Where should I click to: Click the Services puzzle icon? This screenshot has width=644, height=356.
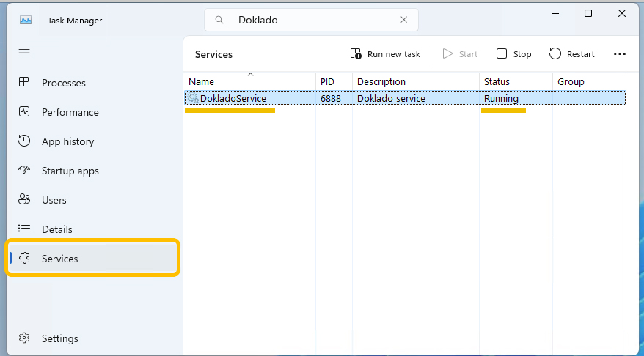pyautogui.click(x=25, y=258)
